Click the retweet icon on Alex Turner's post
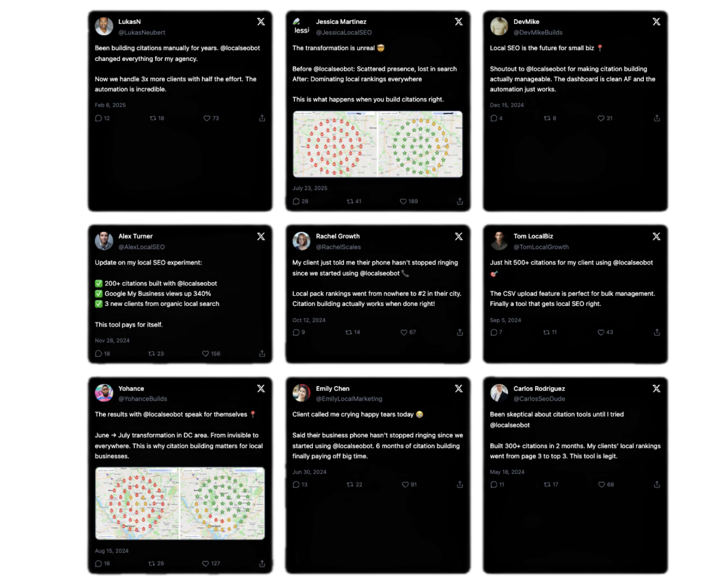725x588 pixels. coord(152,353)
